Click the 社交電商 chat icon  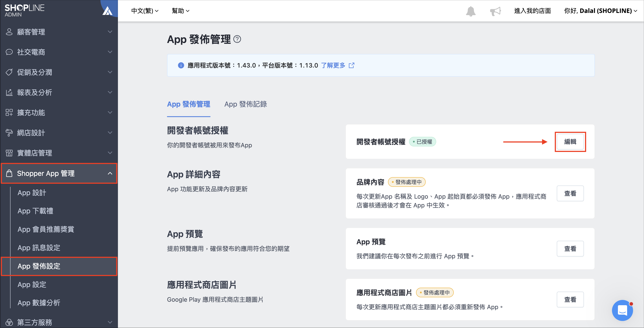click(x=9, y=52)
